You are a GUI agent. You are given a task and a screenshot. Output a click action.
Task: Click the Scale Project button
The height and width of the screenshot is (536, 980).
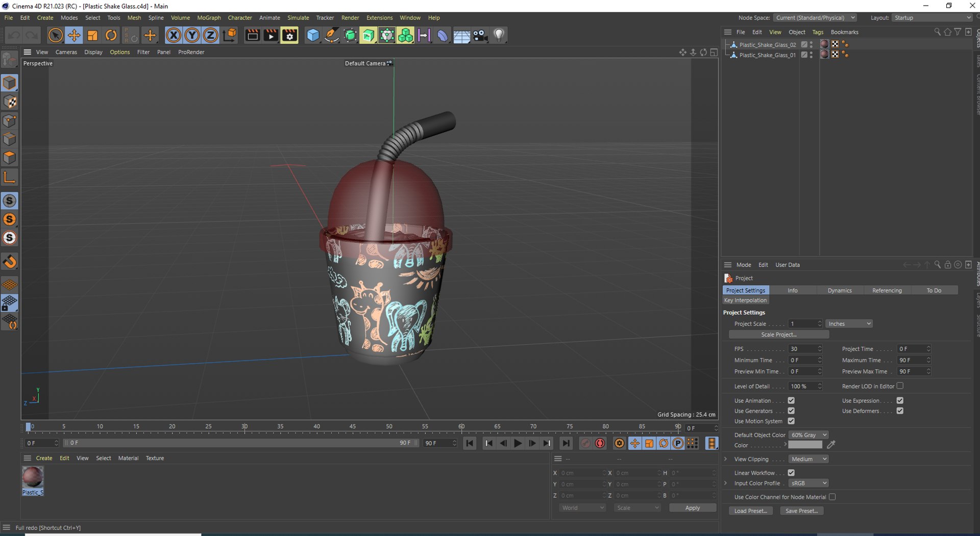pos(778,335)
